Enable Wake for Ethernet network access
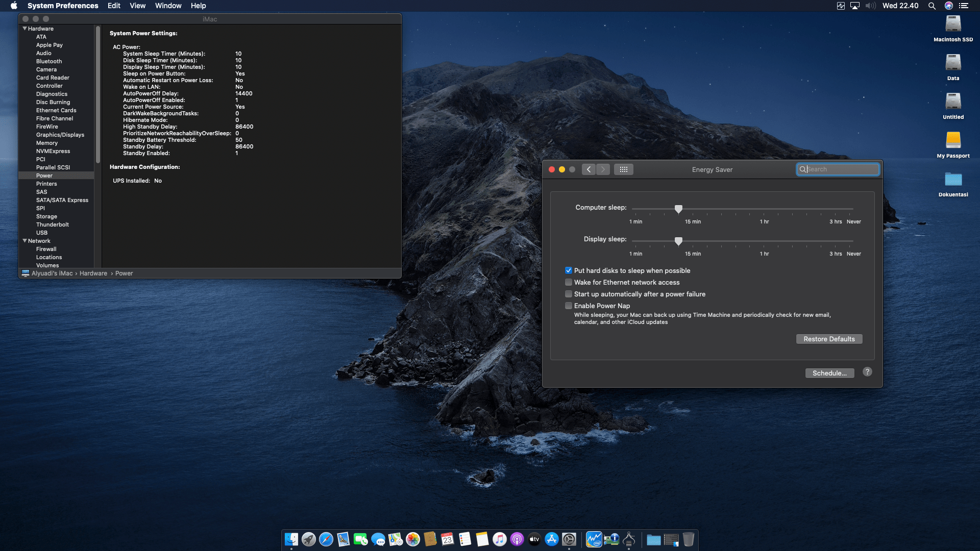This screenshot has width=980, height=551. click(x=569, y=282)
